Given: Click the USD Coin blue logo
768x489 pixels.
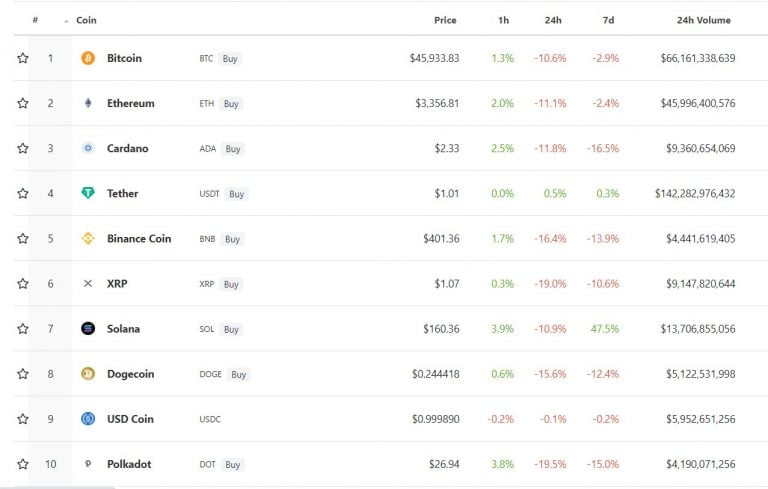Looking at the screenshot, I should (88, 419).
